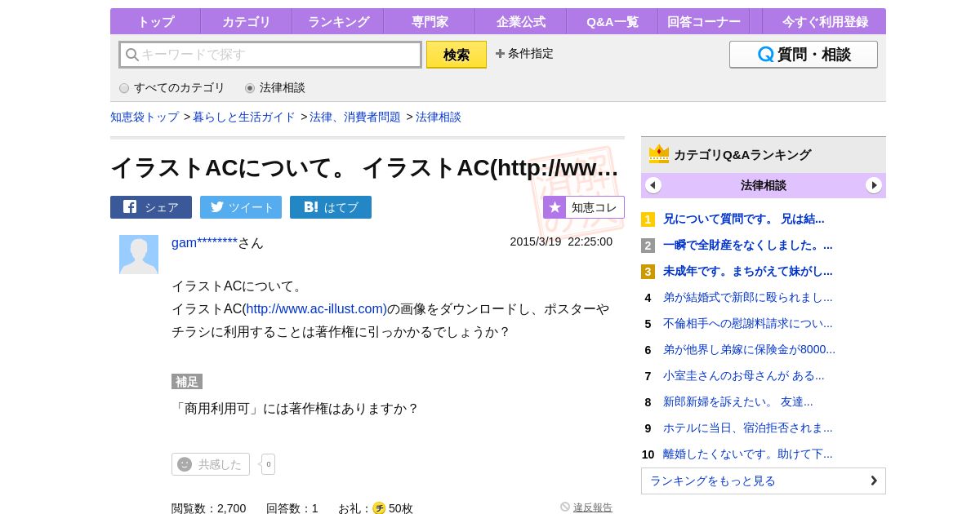Screen dimensions: 980x514
Task: Bookmark with the はてブ button
Action: (331, 207)
